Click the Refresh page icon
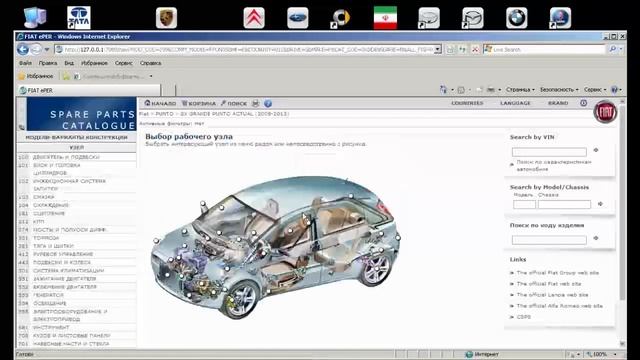640x360 pixels. pyautogui.click(x=462, y=49)
